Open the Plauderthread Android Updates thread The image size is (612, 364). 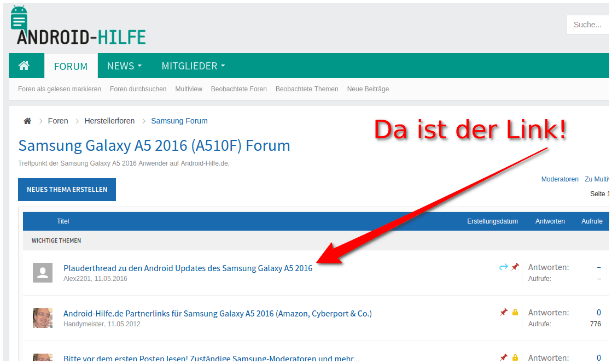tap(188, 268)
